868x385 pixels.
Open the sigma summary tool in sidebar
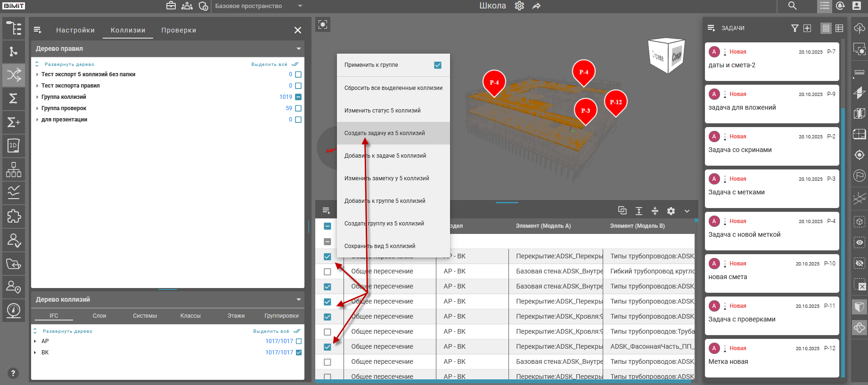(x=14, y=98)
